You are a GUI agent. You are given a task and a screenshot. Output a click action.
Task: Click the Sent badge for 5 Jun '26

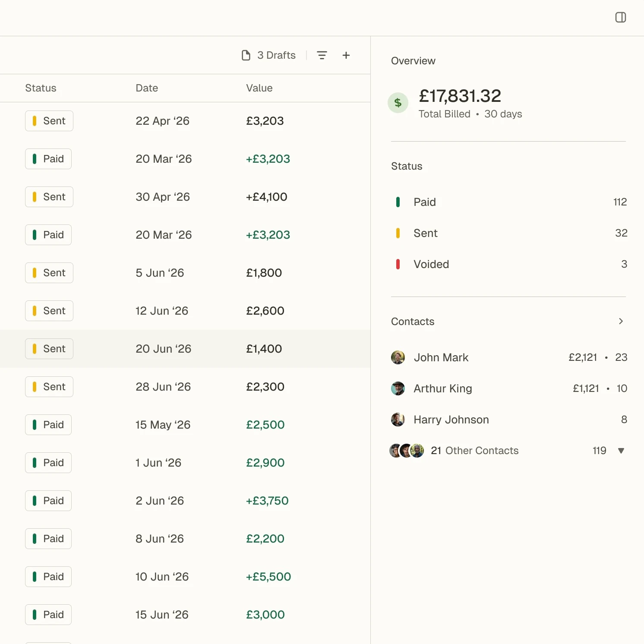pyautogui.click(x=49, y=273)
